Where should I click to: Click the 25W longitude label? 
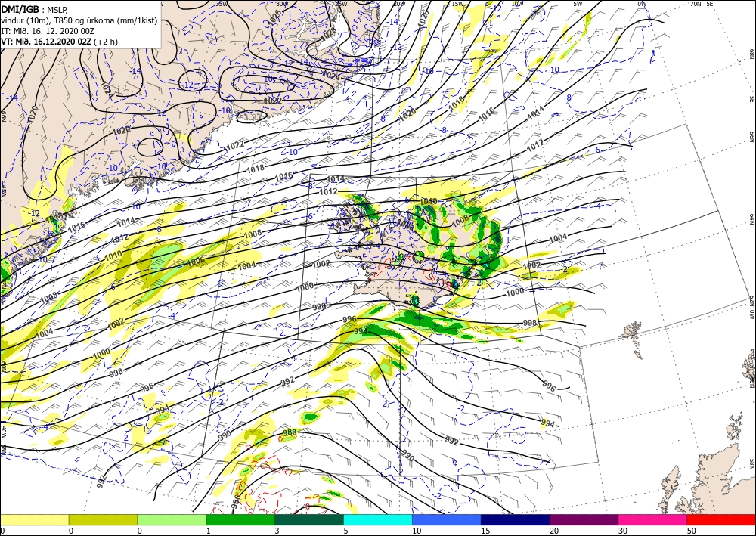pos(341,4)
